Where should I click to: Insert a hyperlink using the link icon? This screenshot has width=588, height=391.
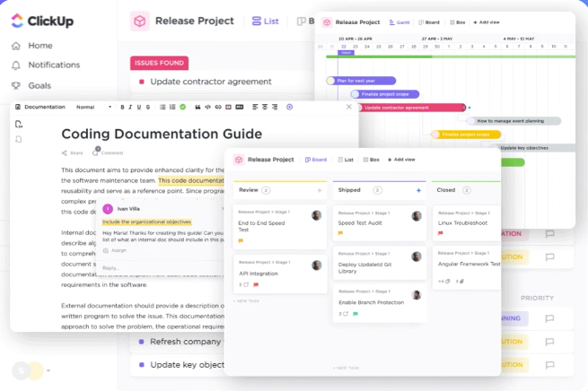point(218,107)
